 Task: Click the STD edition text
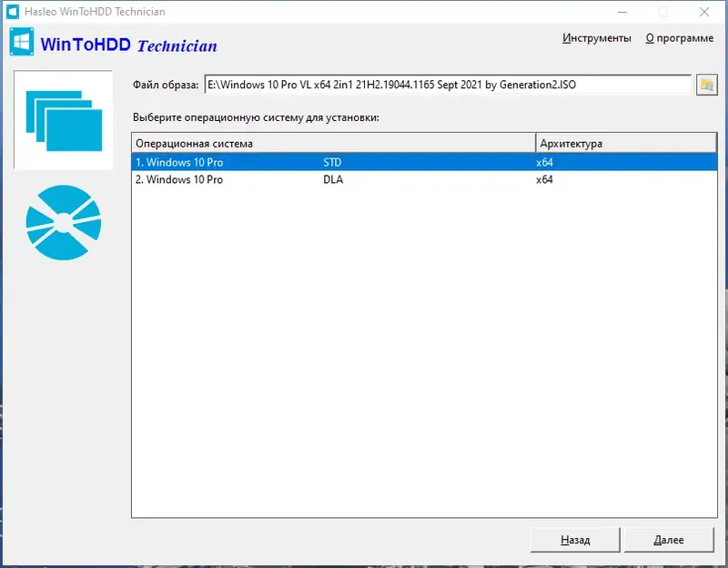click(x=332, y=162)
